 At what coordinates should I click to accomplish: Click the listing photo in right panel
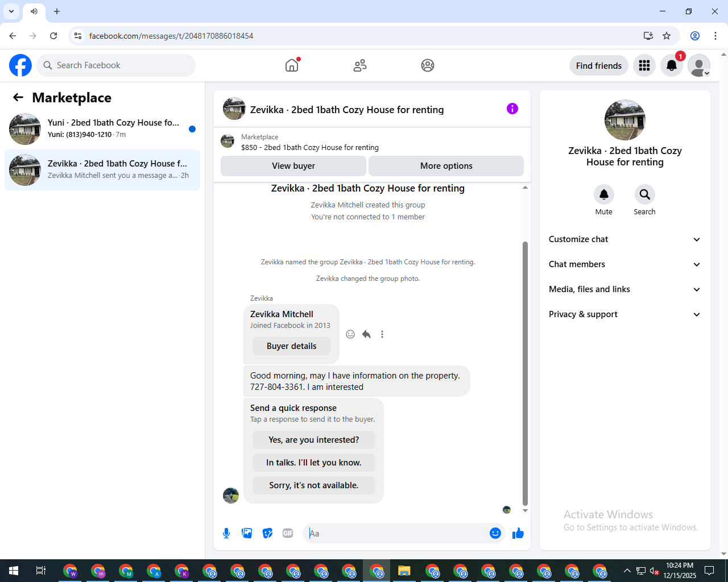[625, 120]
